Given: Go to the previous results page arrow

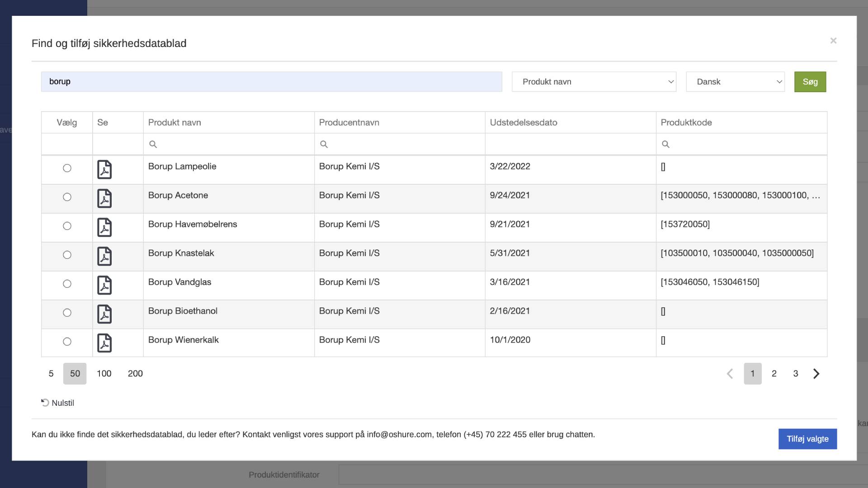Looking at the screenshot, I should [x=730, y=374].
